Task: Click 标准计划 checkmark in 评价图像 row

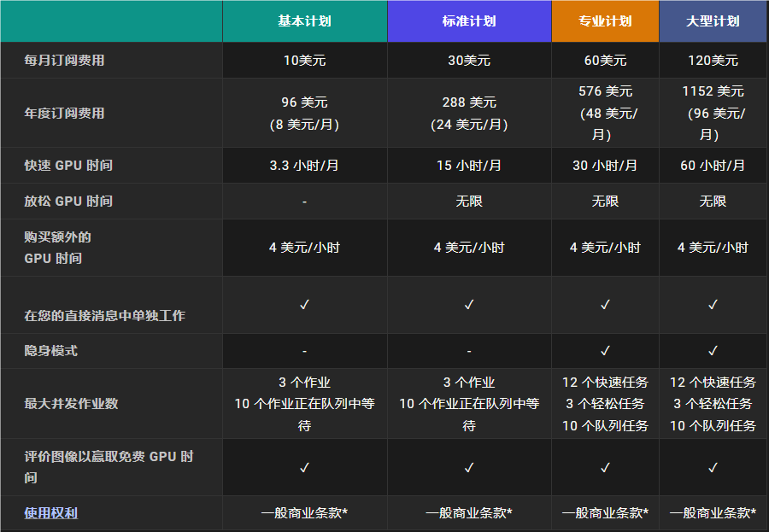Action: pyautogui.click(x=469, y=467)
